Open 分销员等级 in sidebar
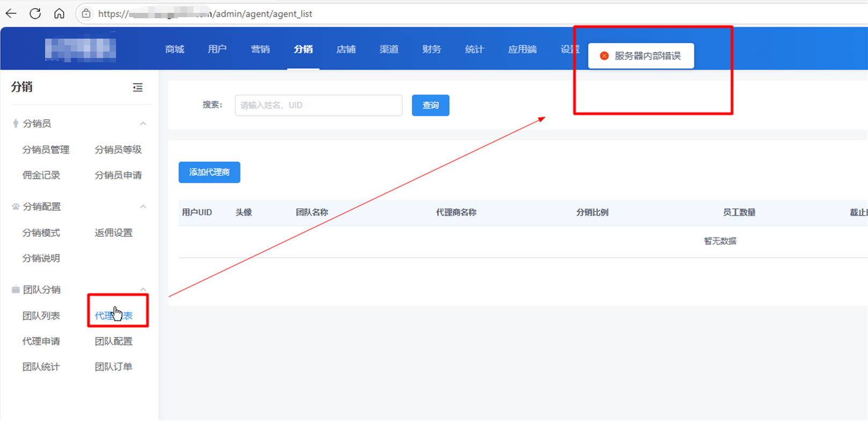 click(118, 150)
